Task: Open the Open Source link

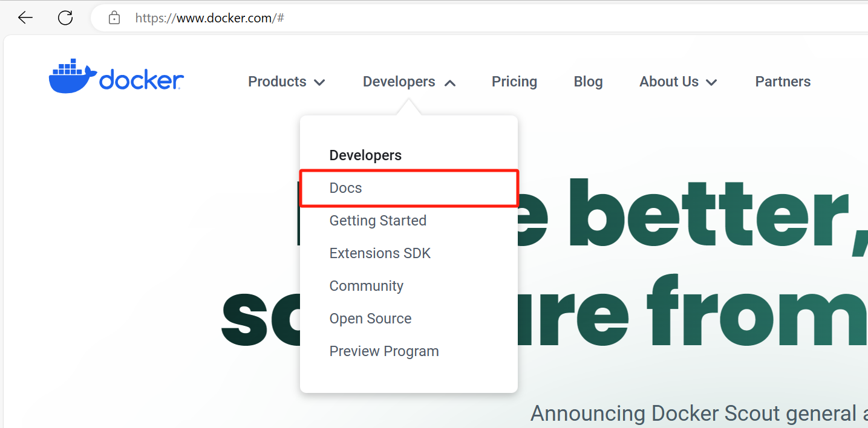Action: [x=370, y=319]
